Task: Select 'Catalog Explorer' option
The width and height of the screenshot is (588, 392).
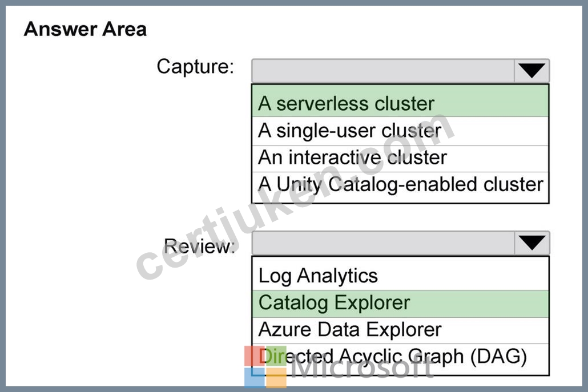Action: (400, 304)
